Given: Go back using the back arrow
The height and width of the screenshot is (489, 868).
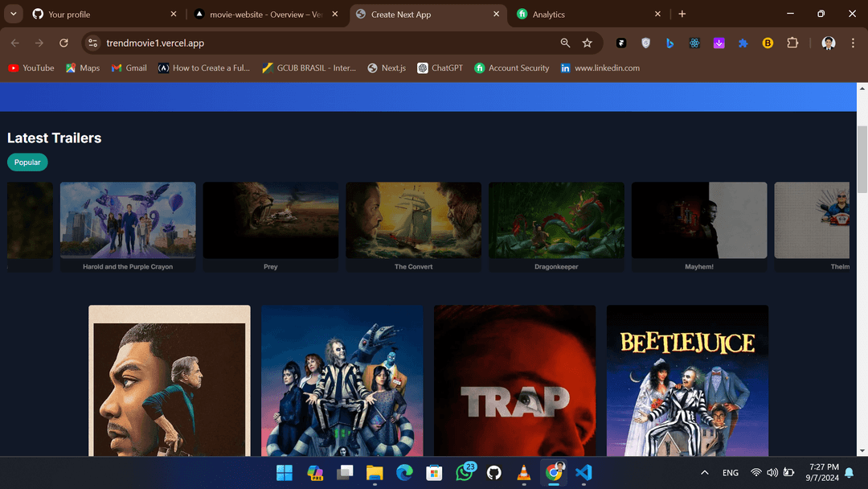Looking at the screenshot, I should (x=15, y=43).
